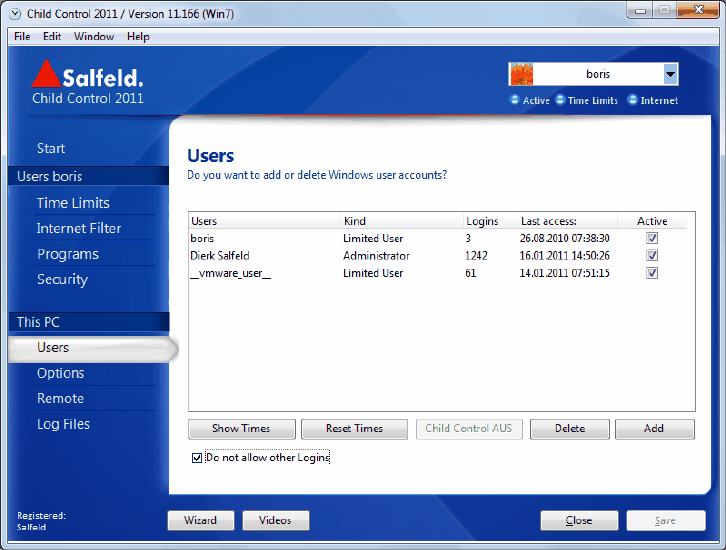Screen dimensions: 726x550
Task: Minimize the Child Control window
Action: (x=640, y=10)
